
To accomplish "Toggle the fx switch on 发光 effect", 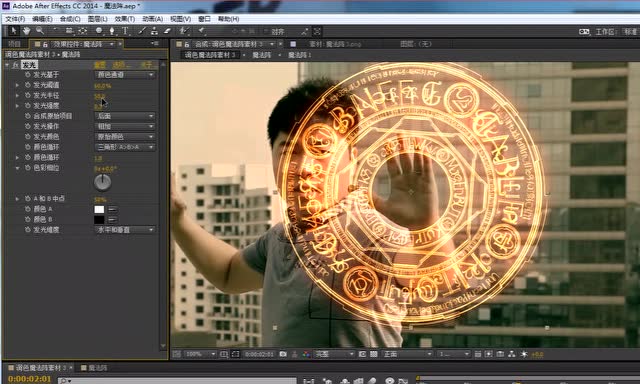I will tap(16, 65).
